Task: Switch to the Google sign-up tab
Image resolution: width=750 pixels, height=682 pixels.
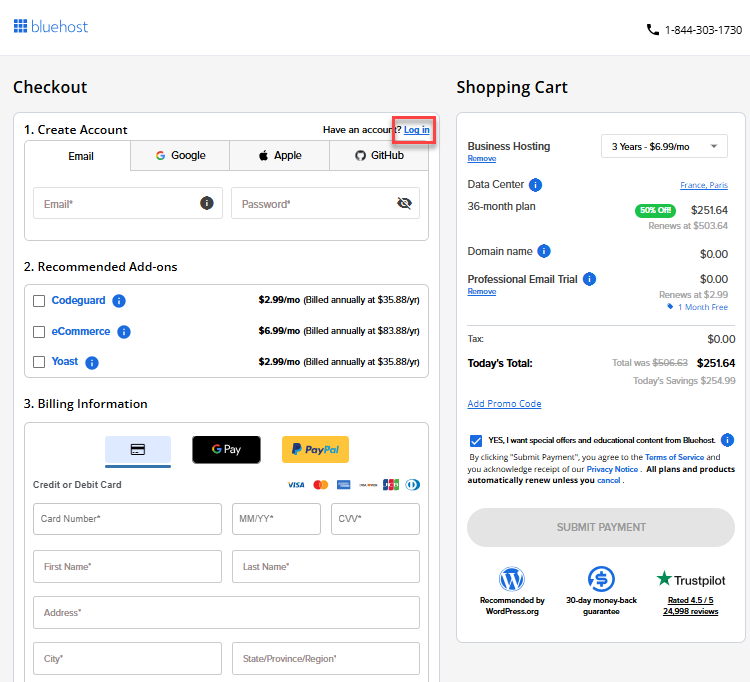Action: point(180,155)
